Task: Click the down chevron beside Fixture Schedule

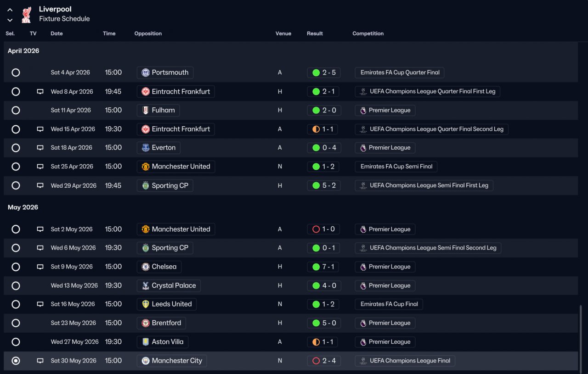Action: click(x=10, y=20)
